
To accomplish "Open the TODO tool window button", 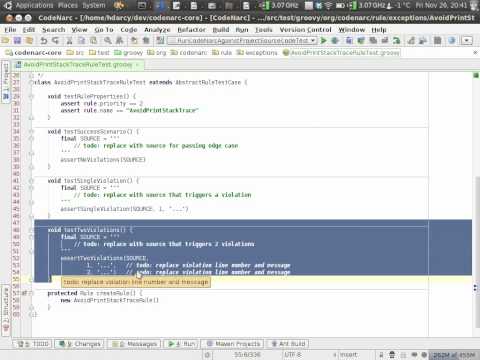I will (33, 344).
